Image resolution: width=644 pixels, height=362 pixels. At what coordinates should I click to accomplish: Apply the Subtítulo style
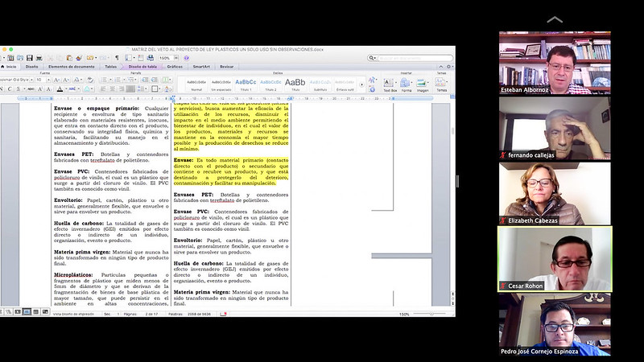pyautogui.click(x=320, y=85)
